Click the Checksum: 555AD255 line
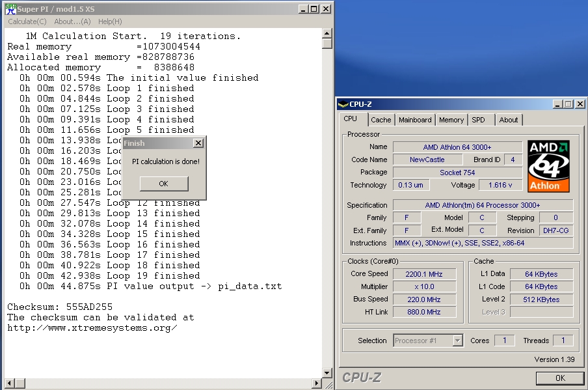588x390 pixels. (60, 307)
